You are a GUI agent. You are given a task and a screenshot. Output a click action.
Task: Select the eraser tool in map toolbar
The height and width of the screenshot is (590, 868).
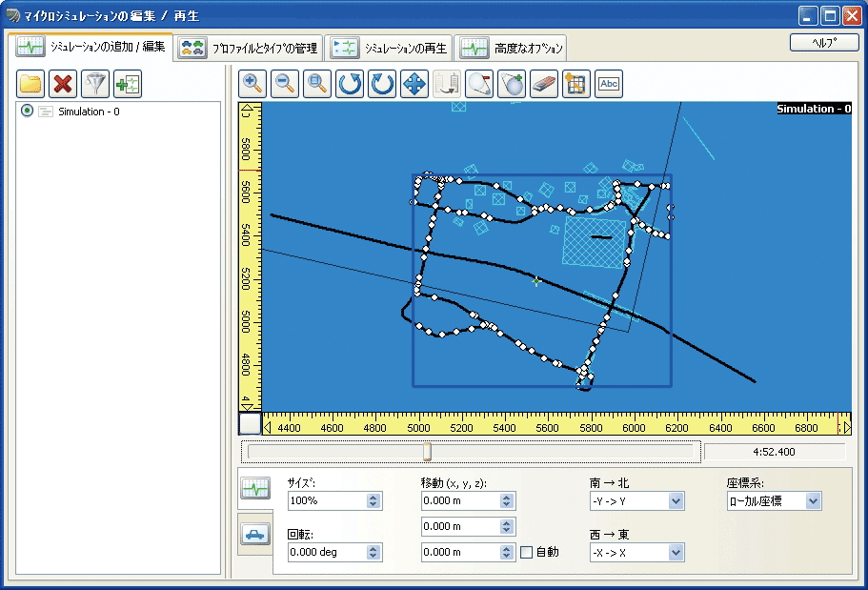pos(542,84)
